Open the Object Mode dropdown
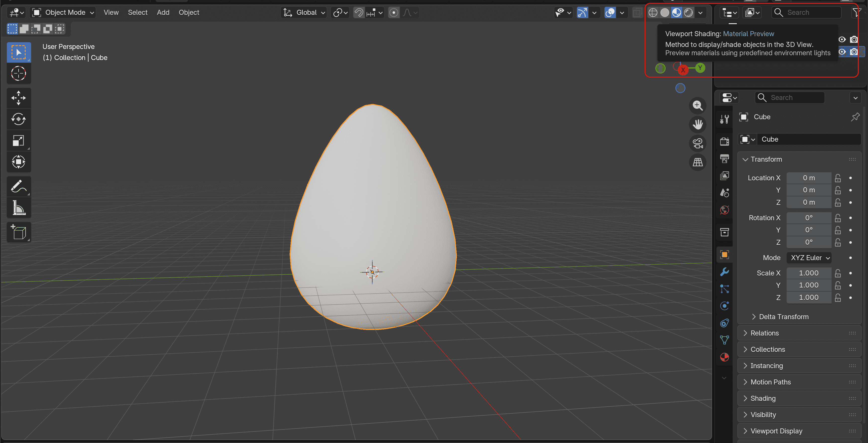 (63, 13)
